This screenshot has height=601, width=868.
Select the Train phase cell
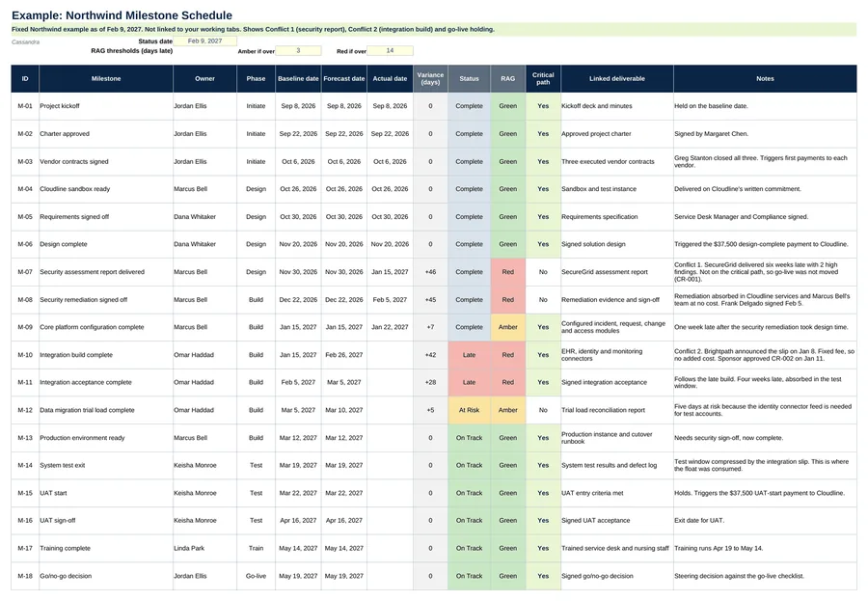(x=256, y=548)
